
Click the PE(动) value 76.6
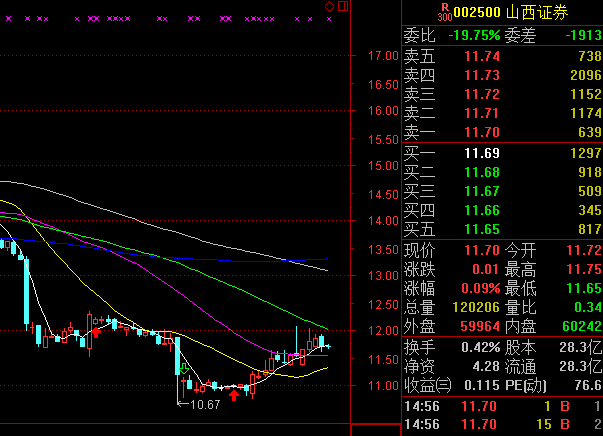[588, 386]
